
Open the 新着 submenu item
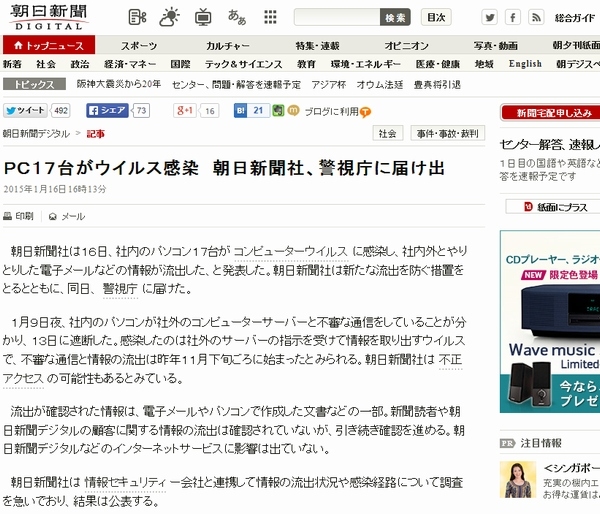pos(12,64)
